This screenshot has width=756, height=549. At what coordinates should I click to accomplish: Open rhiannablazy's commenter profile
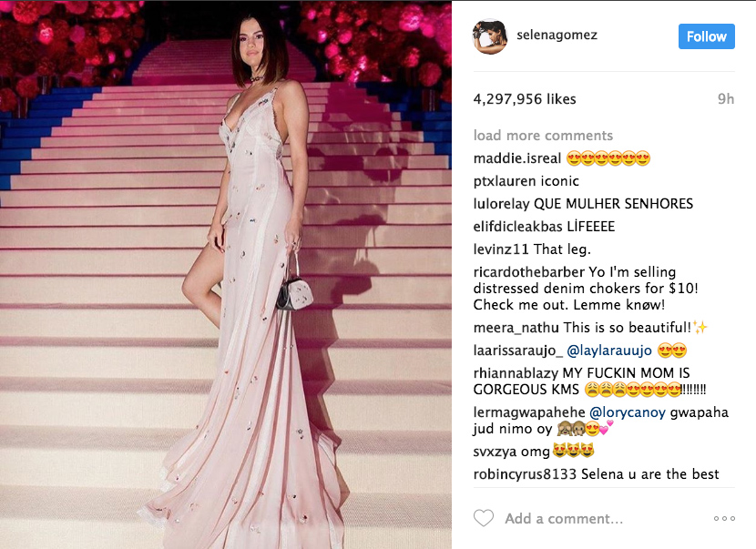[x=516, y=373]
